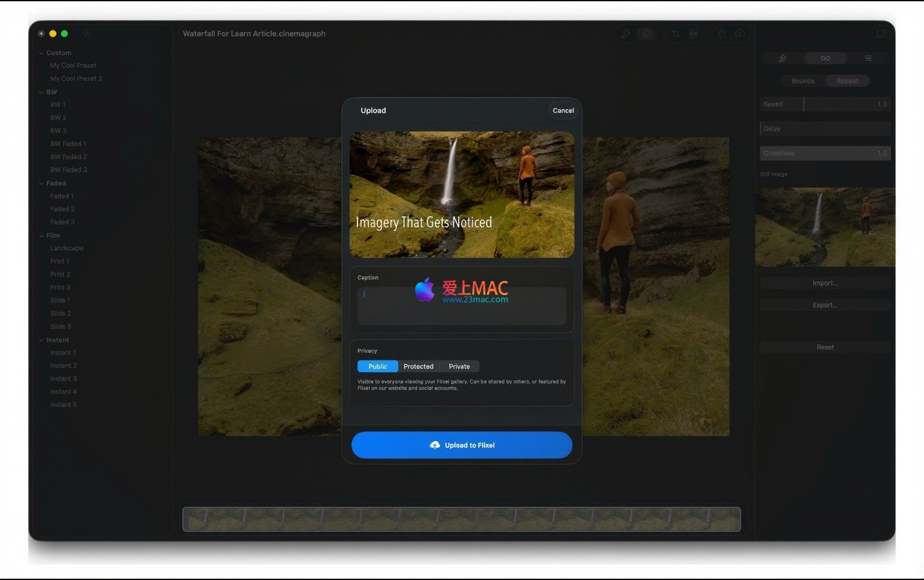The image size is (924, 580).
Task: Collapse the Instant presets group
Action: coord(42,340)
